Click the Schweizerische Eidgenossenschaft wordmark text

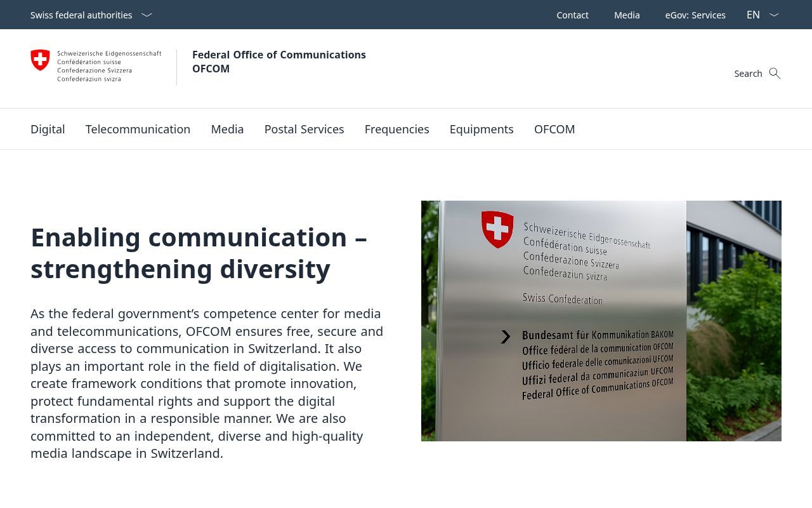109,66
